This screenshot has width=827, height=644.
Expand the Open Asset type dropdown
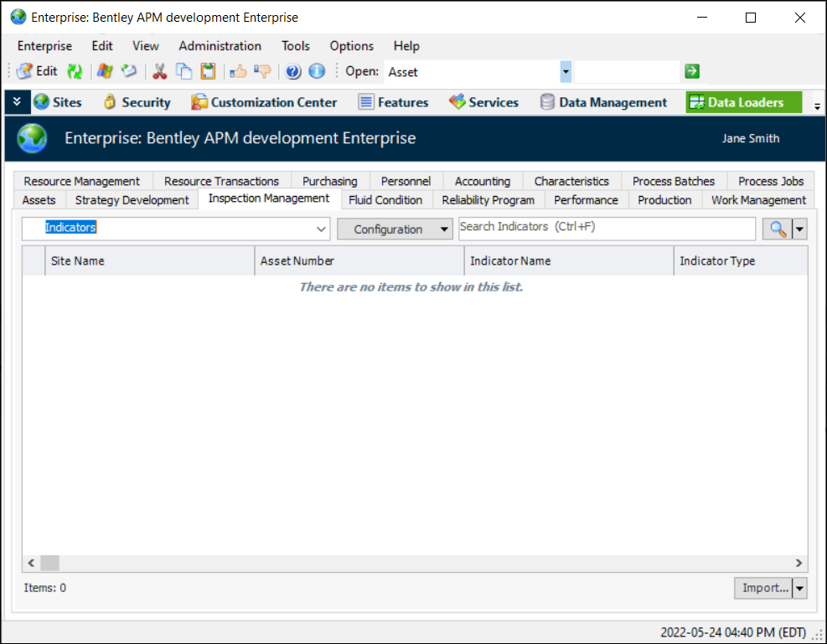[x=566, y=72]
